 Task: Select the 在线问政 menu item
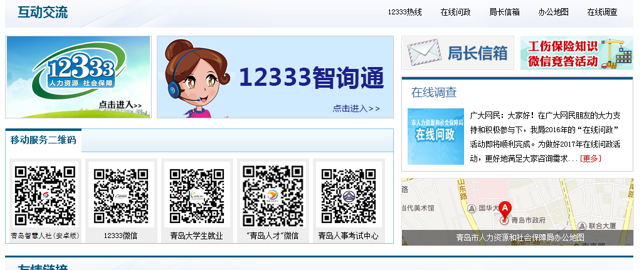pyautogui.click(x=455, y=12)
